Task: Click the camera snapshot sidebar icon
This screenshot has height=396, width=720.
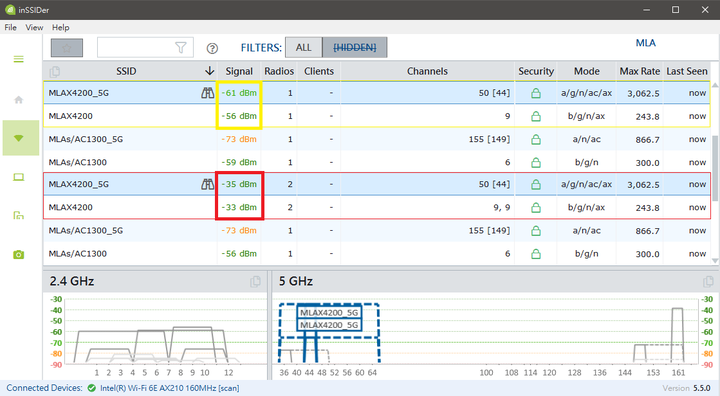Action: 18,255
